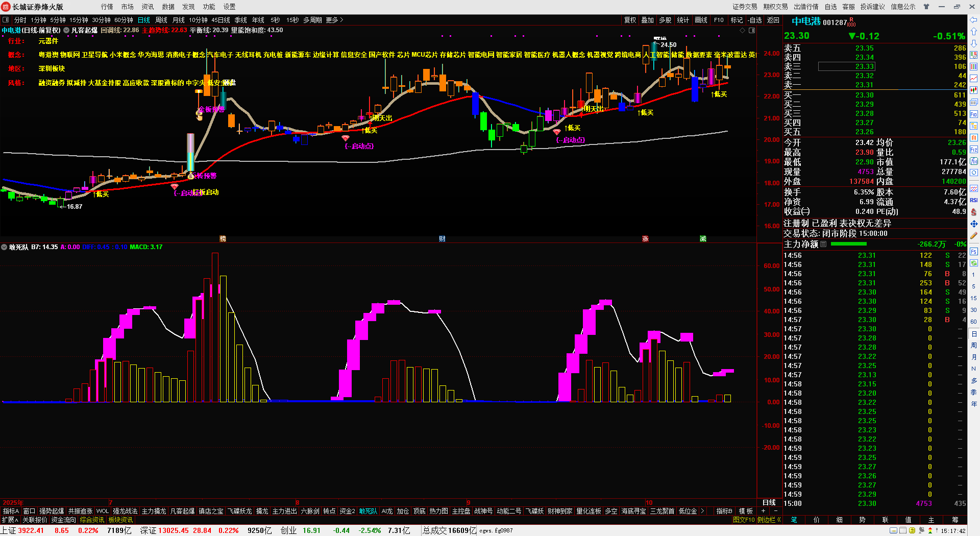Open 功能 menu
980x536 pixels.
209,7
